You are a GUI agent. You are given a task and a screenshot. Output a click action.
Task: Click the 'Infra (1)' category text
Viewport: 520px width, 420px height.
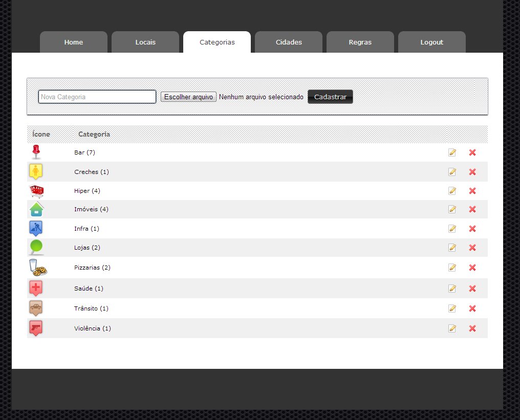click(86, 228)
